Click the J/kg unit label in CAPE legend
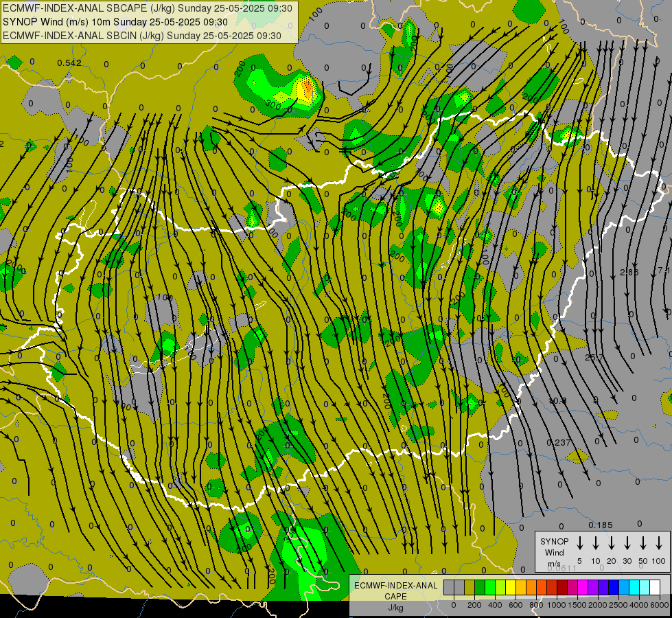 coord(395,608)
